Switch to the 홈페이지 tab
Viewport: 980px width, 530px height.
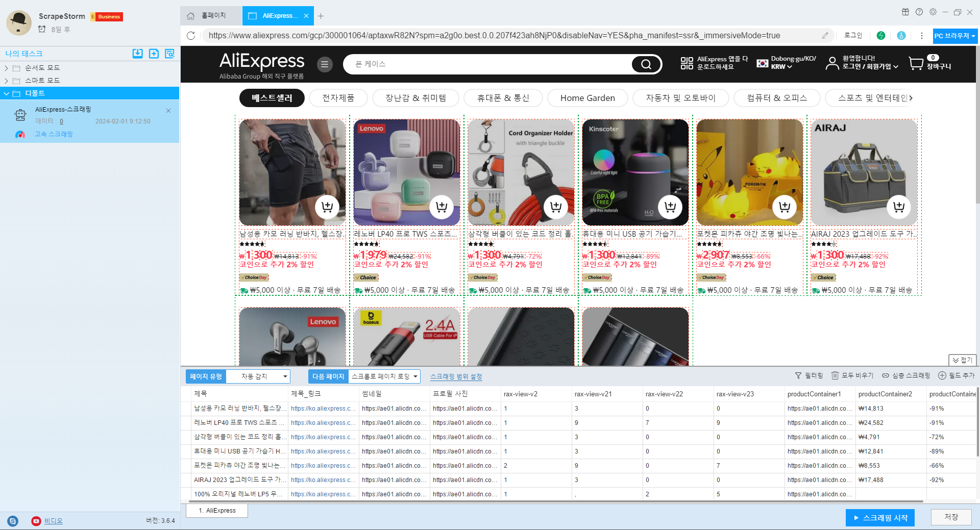[211, 16]
